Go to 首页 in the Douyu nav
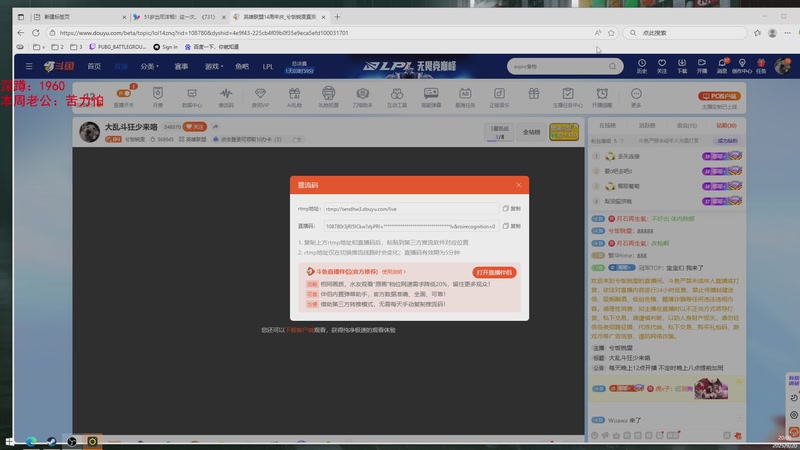 (x=94, y=66)
